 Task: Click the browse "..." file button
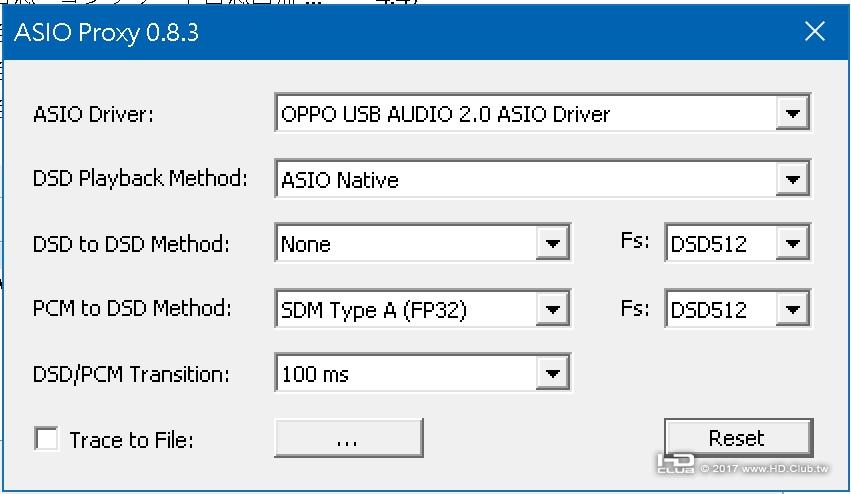349,438
